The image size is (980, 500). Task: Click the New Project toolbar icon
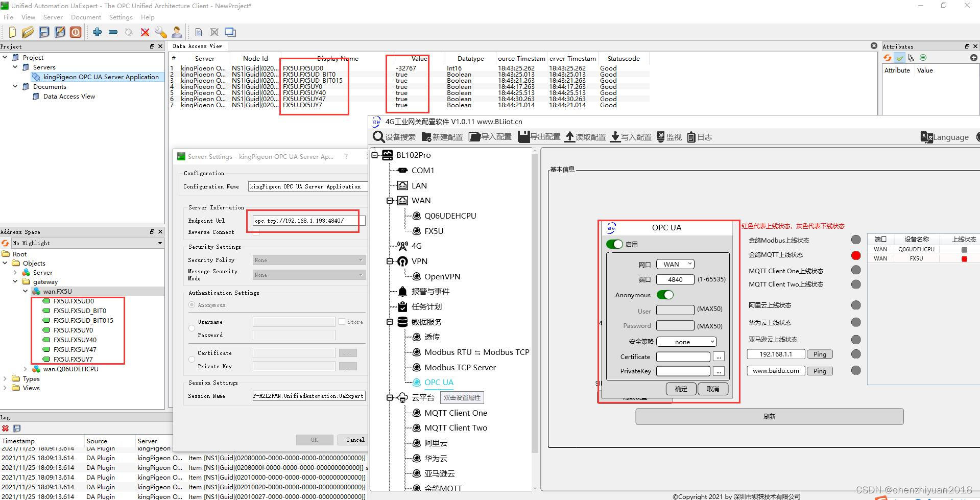[x=12, y=32]
